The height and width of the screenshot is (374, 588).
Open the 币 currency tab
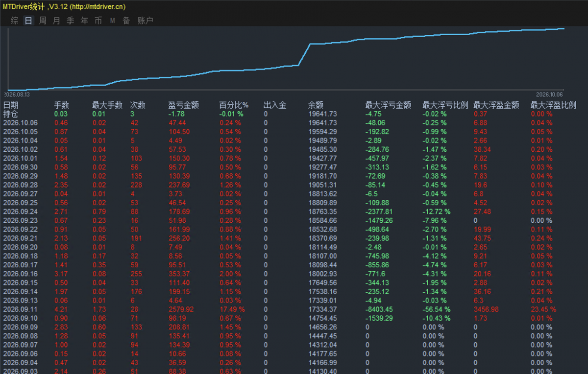tap(98, 21)
